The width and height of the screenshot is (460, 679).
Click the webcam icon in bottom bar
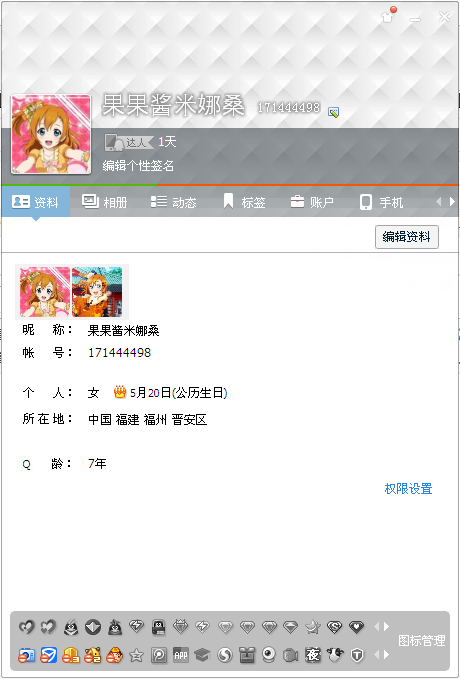pyautogui.click(x=269, y=655)
